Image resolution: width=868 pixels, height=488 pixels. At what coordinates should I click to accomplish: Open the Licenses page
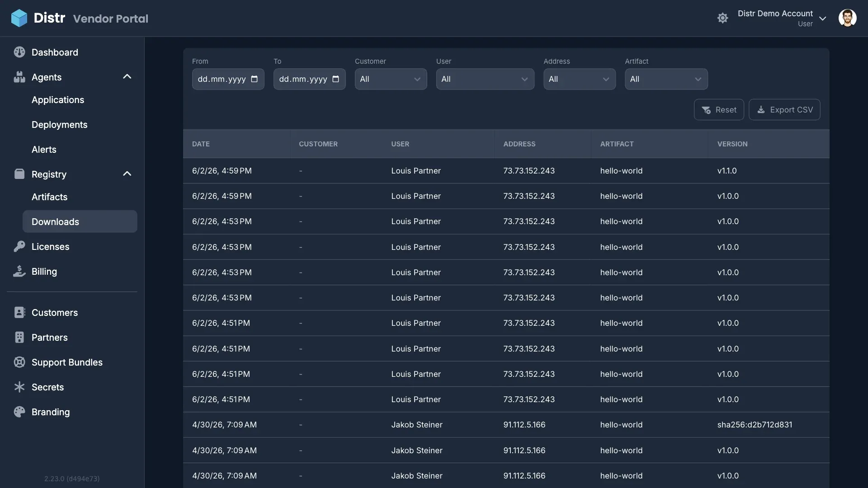(x=72, y=246)
